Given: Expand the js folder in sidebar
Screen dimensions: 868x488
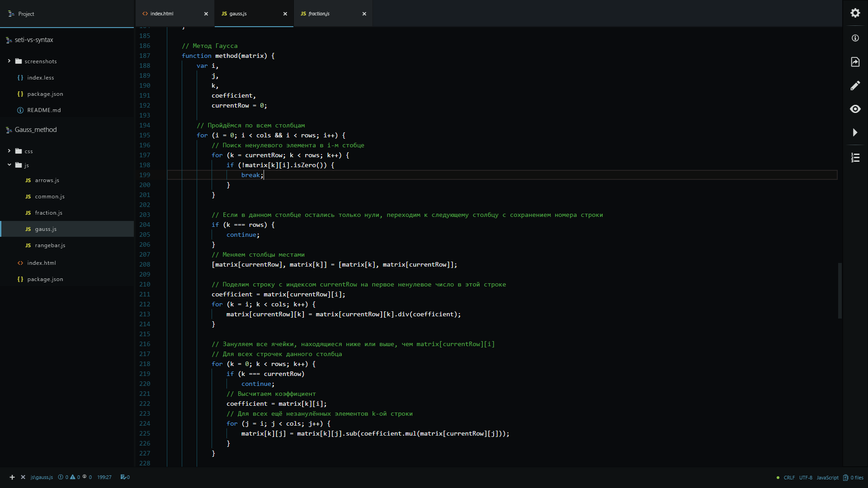Looking at the screenshot, I should pos(9,165).
